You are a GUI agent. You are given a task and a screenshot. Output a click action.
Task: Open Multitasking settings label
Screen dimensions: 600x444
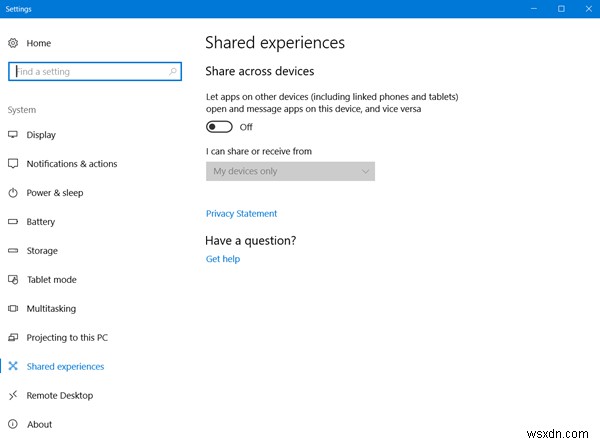[51, 309]
